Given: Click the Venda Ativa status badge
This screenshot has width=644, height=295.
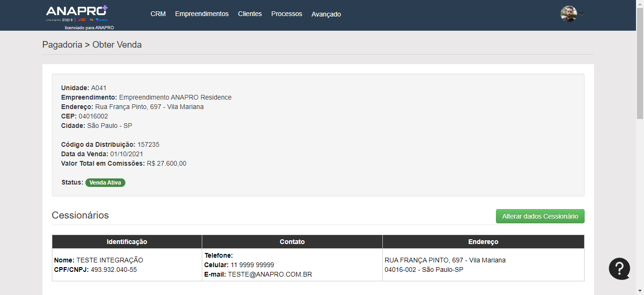Looking at the screenshot, I should [x=105, y=183].
